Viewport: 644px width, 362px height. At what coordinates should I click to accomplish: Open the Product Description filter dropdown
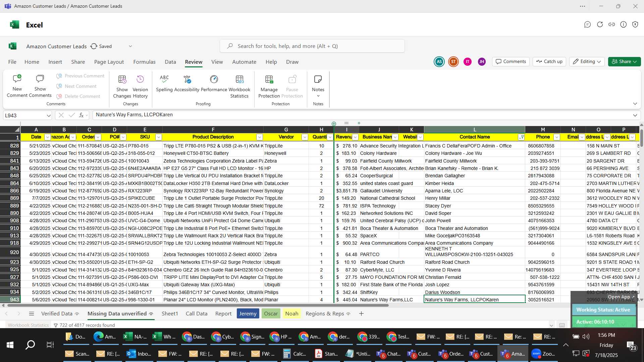tap(259, 137)
